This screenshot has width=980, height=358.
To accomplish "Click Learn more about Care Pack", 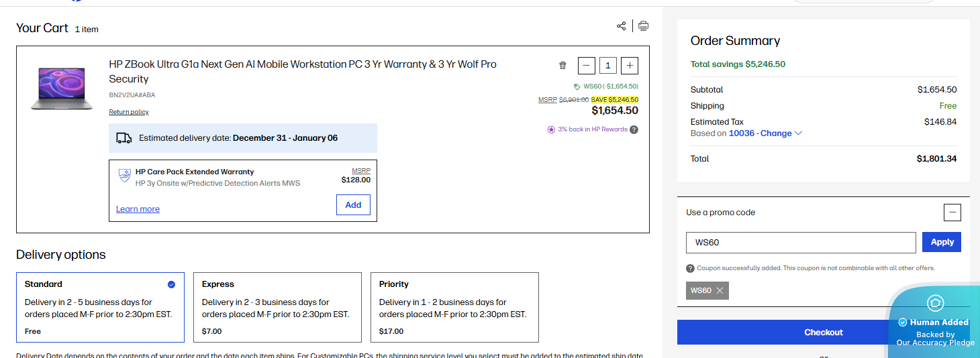I will pos(138,209).
